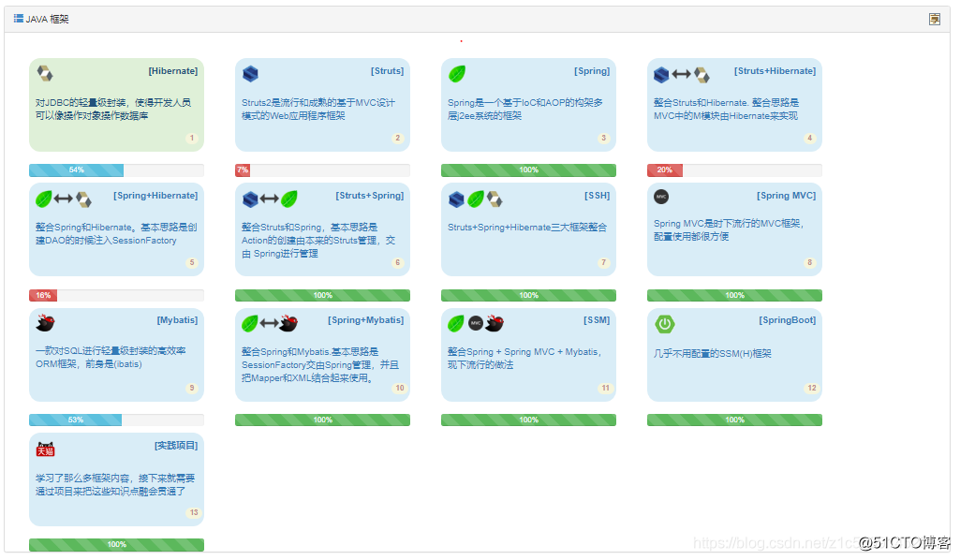Open the [实践项目] title link

pyautogui.click(x=176, y=445)
